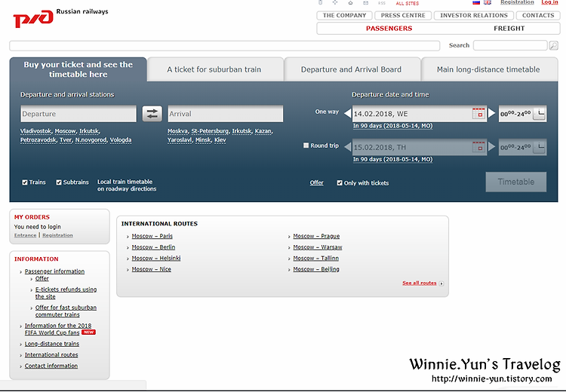Viewport: 566px width, 392px height.
Task: Select FREIGHT section
Action: [x=509, y=29]
